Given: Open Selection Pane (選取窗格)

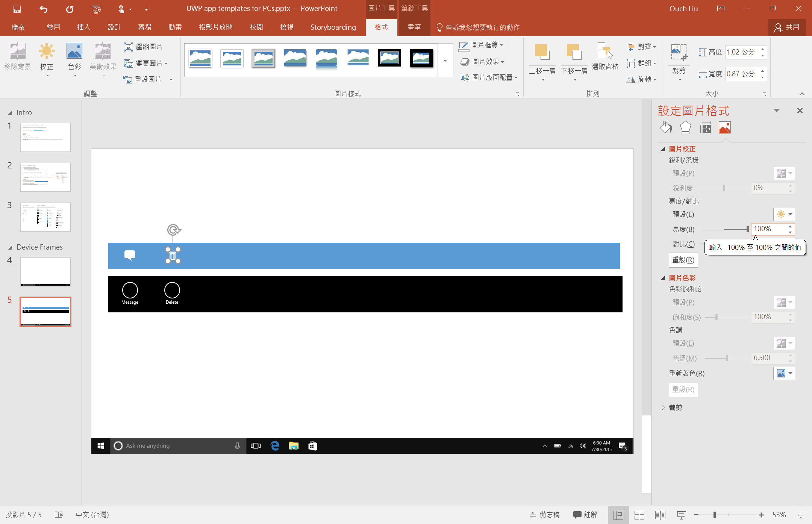Looking at the screenshot, I should [605, 56].
